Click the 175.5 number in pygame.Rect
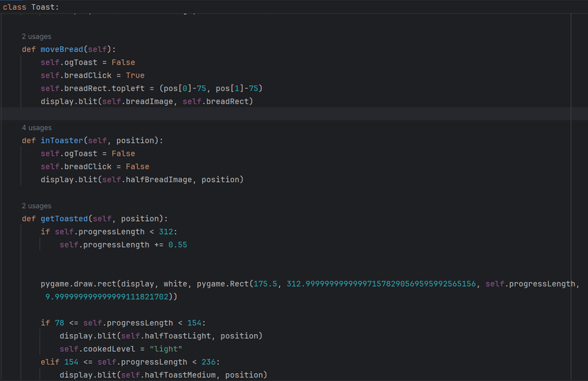The width and height of the screenshot is (588, 381). [x=265, y=284]
